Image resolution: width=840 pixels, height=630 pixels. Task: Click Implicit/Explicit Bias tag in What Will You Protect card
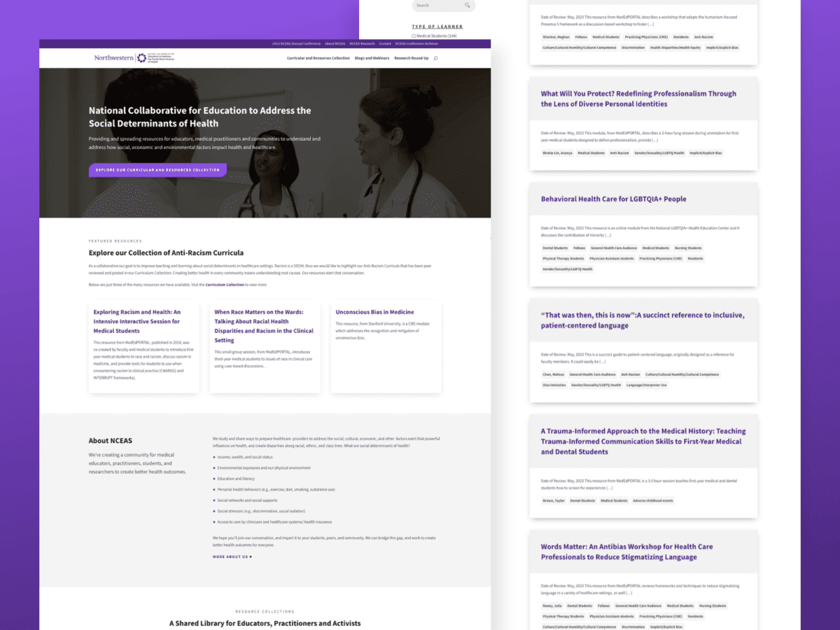coord(706,153)
